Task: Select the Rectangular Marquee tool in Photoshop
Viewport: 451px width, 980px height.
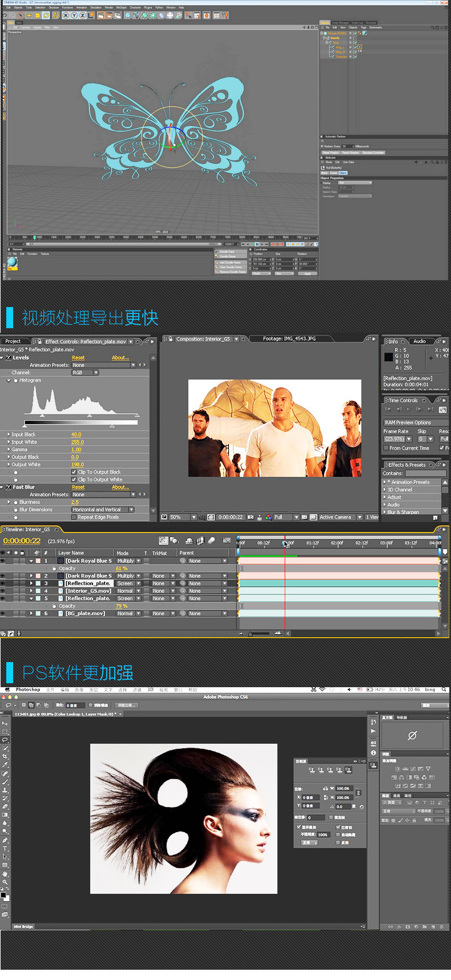Action: point(5,731)
